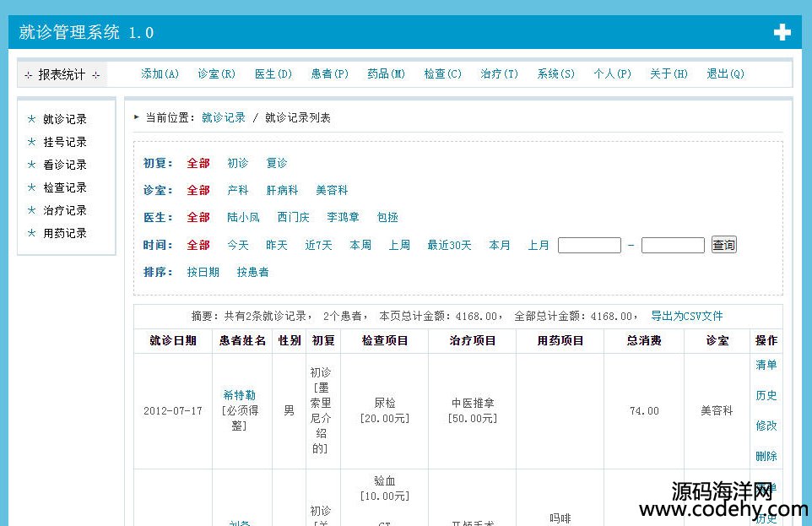
Task: Filter time by 近7天
Action: (x=318, y=245)
